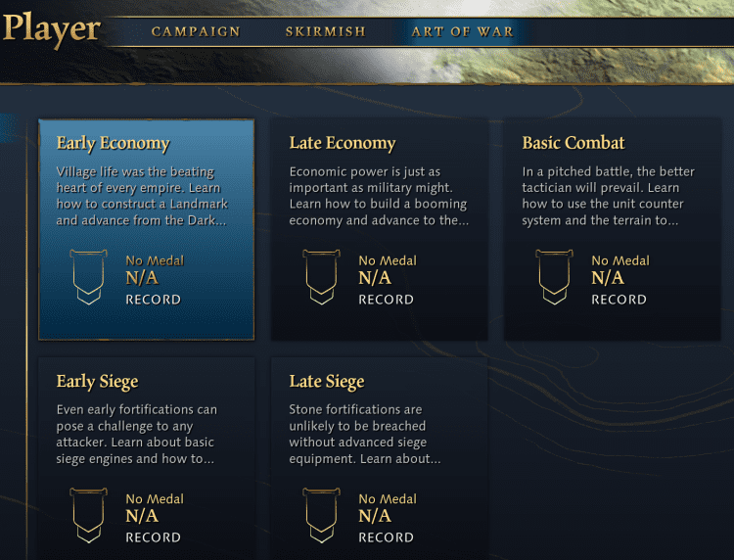
Task: Click the Basic Combat medal banner icon
Action: [x=554, y=277]
